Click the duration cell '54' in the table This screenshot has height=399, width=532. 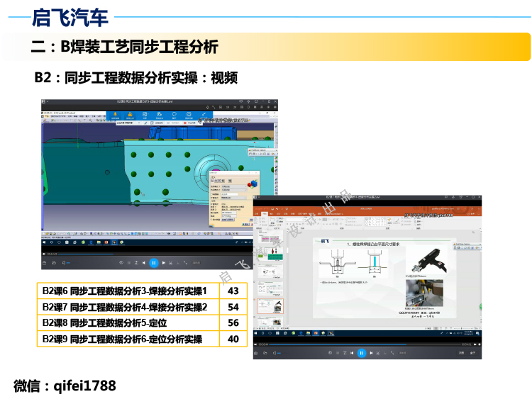[x=233, y=307]
